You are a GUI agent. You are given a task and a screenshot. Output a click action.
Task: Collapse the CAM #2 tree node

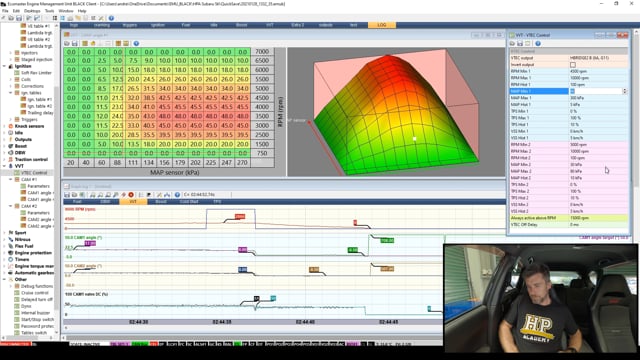pyautogui.click(x=11, y=206)
